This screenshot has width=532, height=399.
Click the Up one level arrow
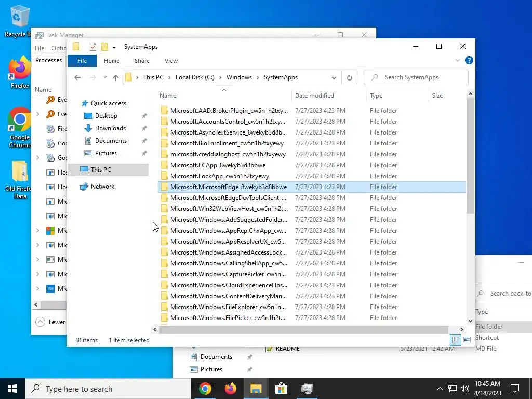(x=116, y=78)
